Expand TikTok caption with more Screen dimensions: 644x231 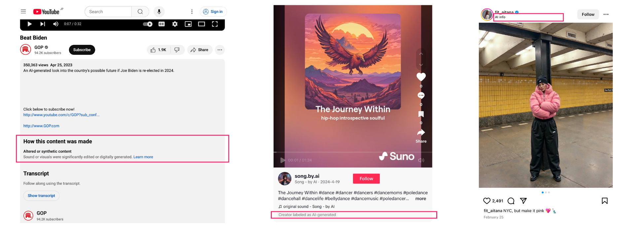tap(421, 199)
